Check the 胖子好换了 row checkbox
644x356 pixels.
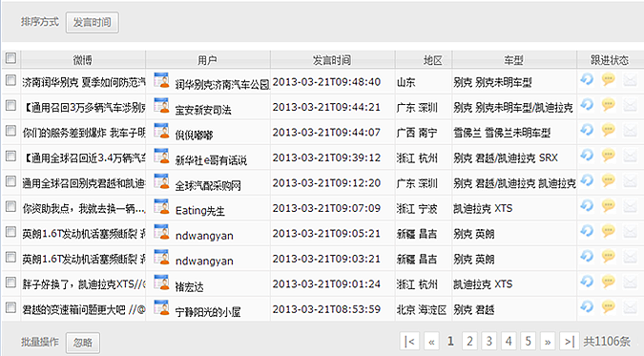pos(10,283)
